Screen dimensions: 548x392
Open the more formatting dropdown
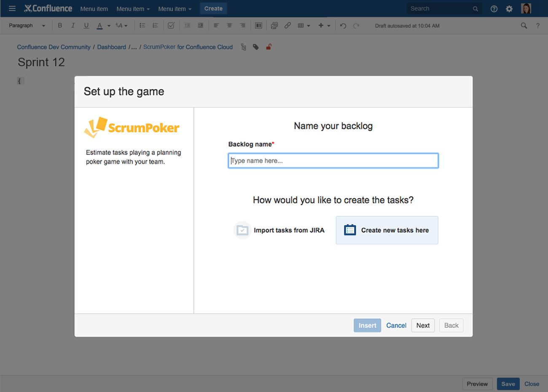coord(121,26)
